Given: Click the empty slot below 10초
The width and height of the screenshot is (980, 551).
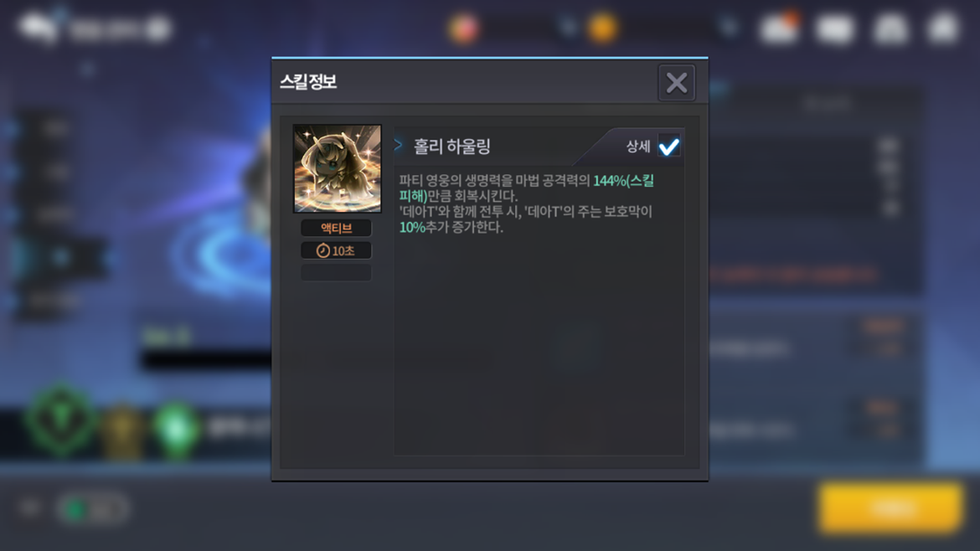Looking at the screenshot, I should [x=336, y=272].
